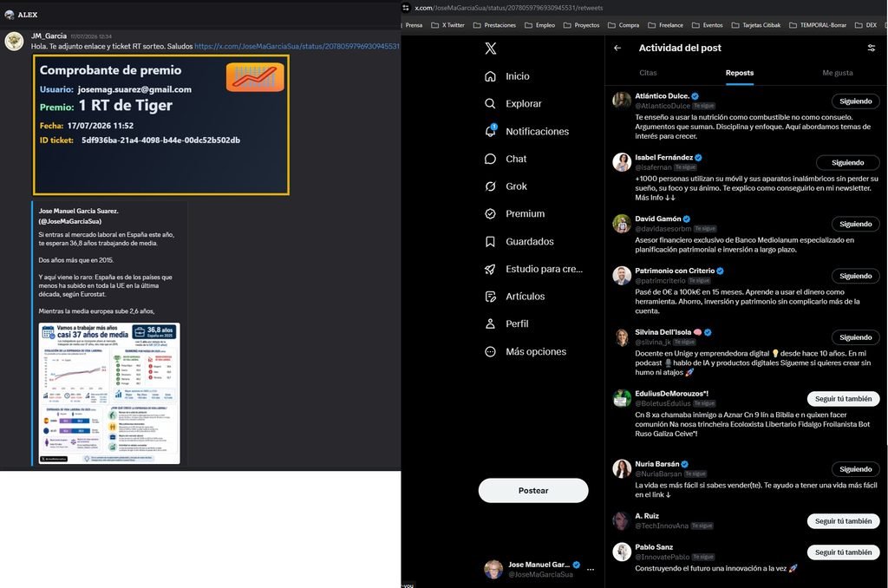Click the X logo icon
888x588 pixels.
coord(491,49)
